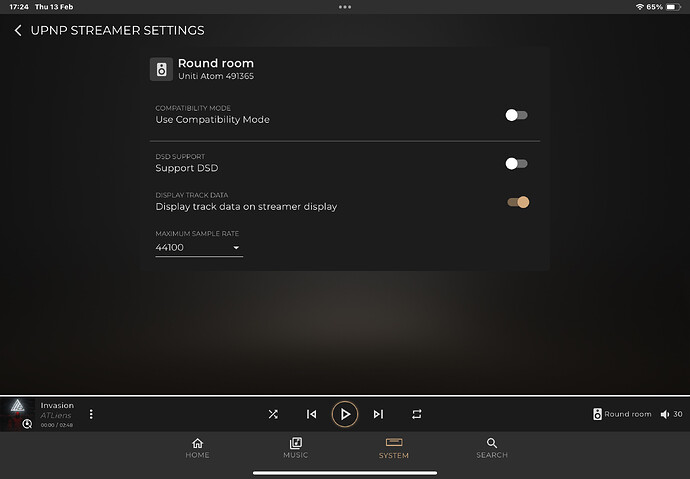
Task: Turn on Support DSD toggle
Action: [516, 163]
